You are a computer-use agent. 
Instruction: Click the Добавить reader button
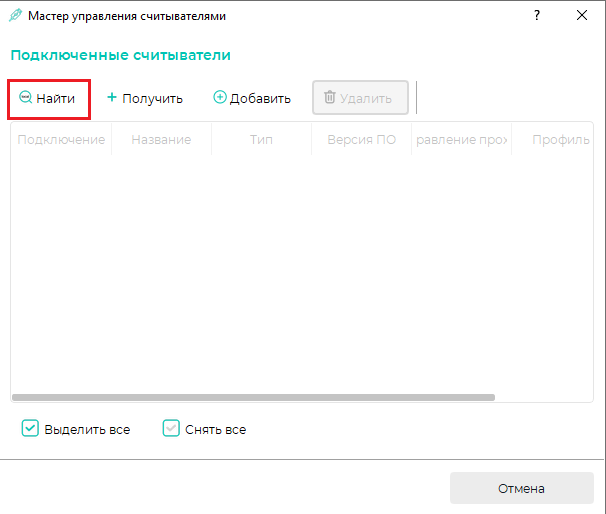coord(252,99)
